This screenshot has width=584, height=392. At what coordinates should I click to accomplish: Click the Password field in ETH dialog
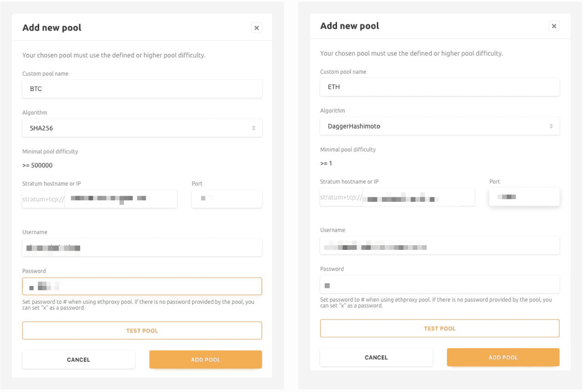coord(439,285)
